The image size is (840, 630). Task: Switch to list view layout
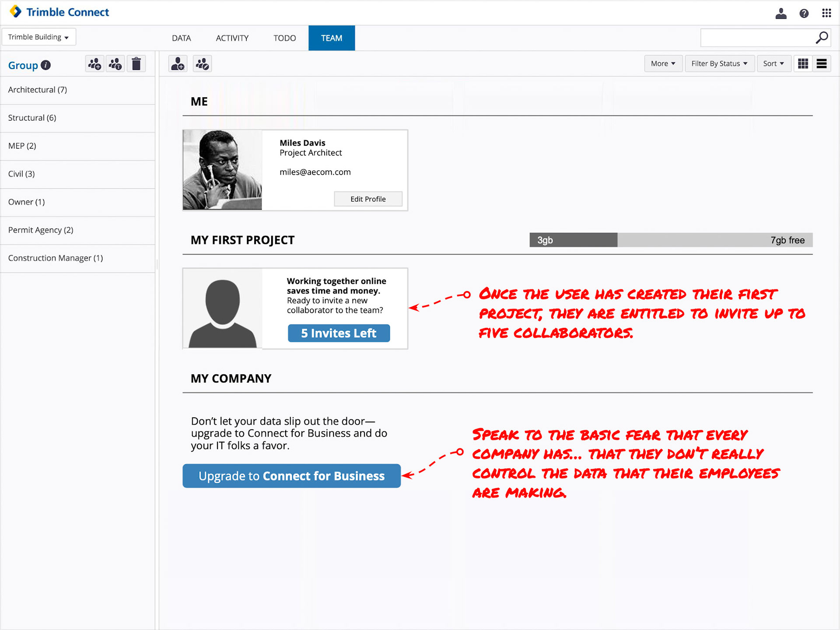(x=822, y=64)
